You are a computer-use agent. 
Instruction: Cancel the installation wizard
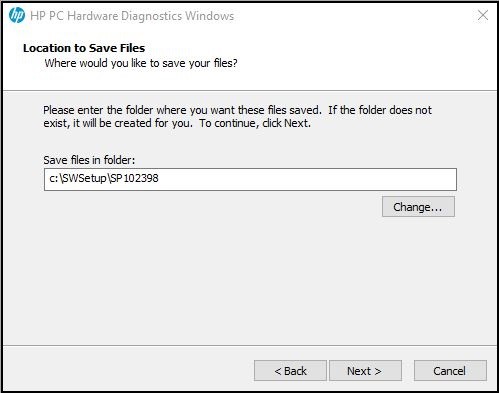click(x=450, y=370)
